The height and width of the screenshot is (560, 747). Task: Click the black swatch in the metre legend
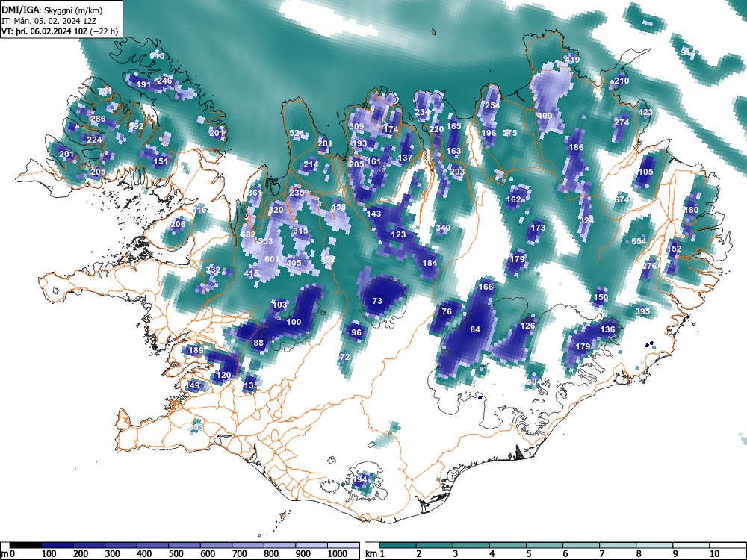point(25,545)
